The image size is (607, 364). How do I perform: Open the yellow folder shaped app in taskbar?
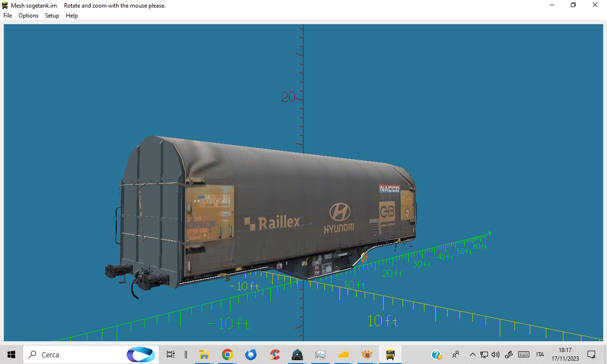[344, 355]
